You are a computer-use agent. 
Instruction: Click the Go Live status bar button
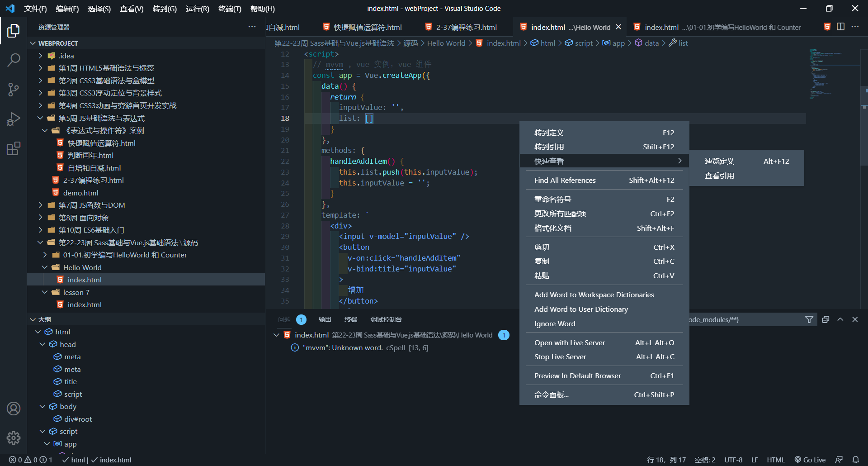point(810,460)
